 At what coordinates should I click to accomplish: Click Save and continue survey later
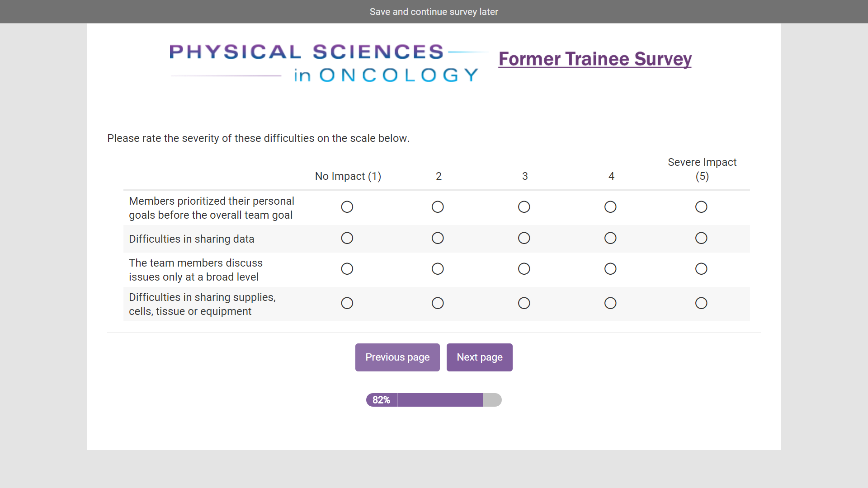click(x=434, y=12)
